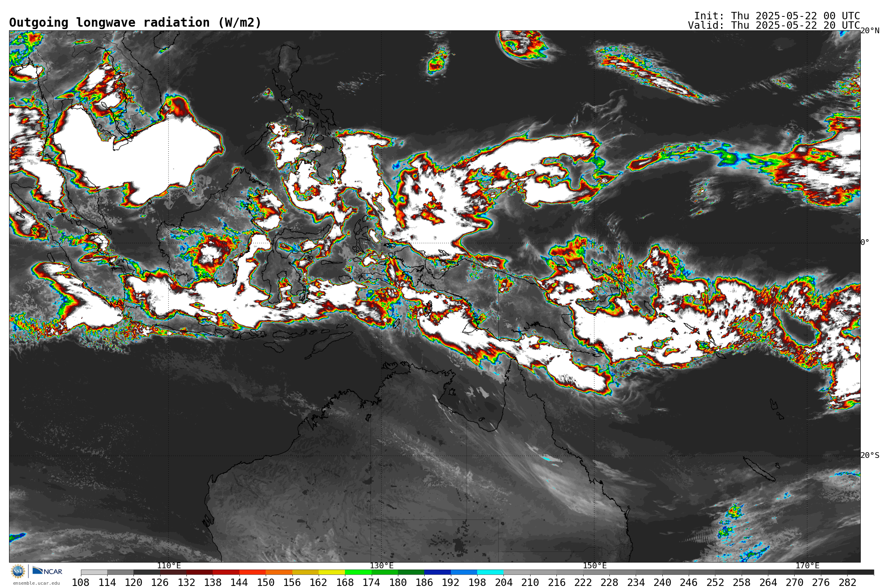Click the 156 colorbar value
The height and width of the screenshot is (588, 887).
click(292, 583)
